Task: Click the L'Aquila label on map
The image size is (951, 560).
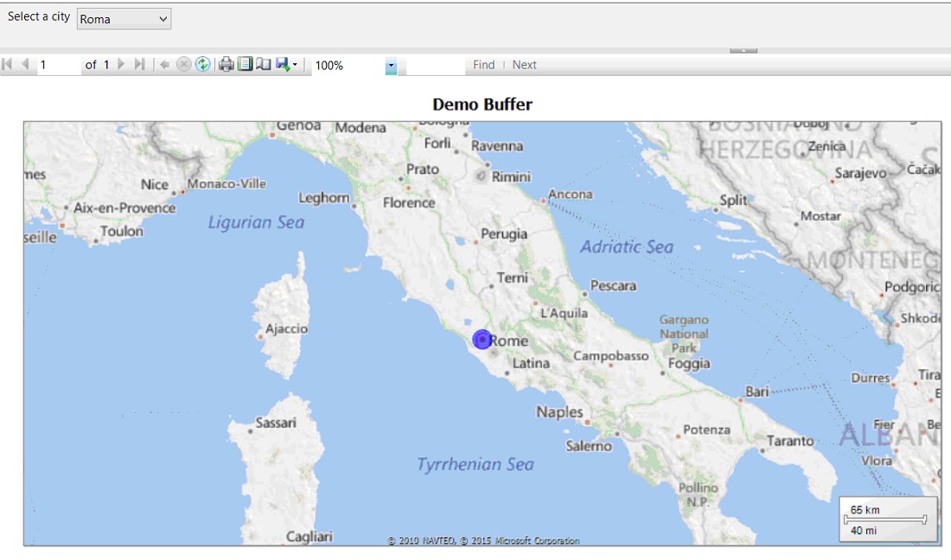Action: [x=564, y=314]
